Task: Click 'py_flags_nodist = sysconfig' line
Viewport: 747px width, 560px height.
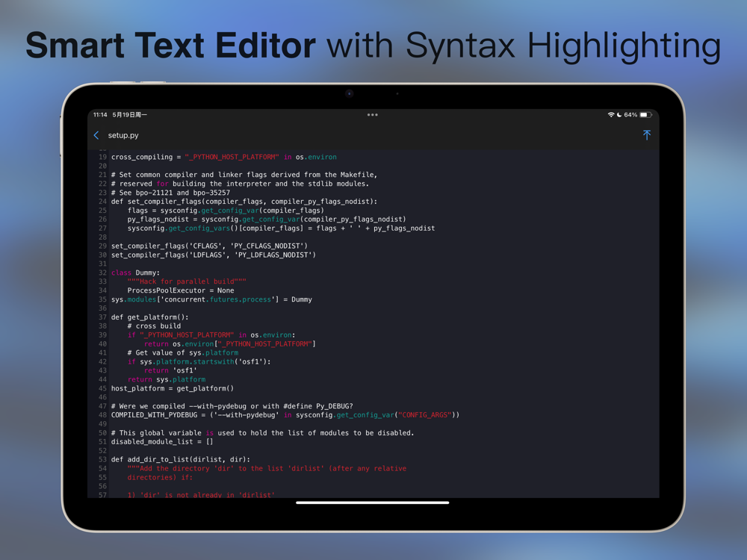Action: [x=267, y=220]
